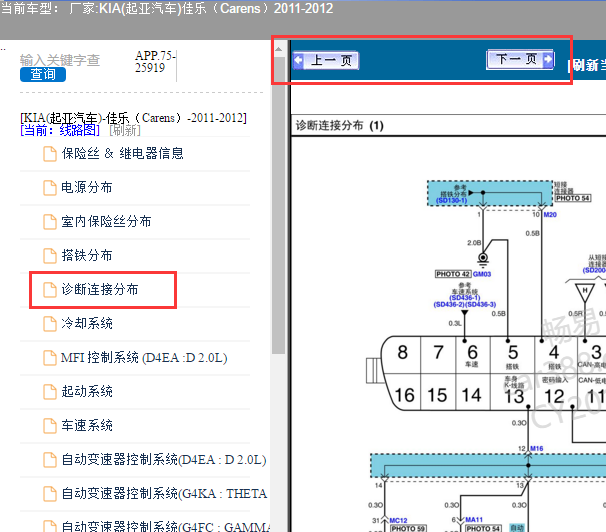This screenshot has width=606, height=532.
Task: Click SD130-1 reference link in diagram
Action: pos(451,201)
